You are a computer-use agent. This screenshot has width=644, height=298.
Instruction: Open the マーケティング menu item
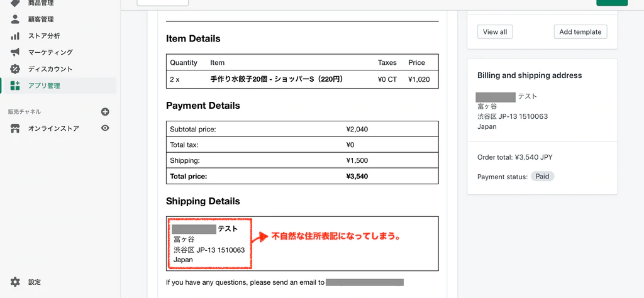click(50, 52)
